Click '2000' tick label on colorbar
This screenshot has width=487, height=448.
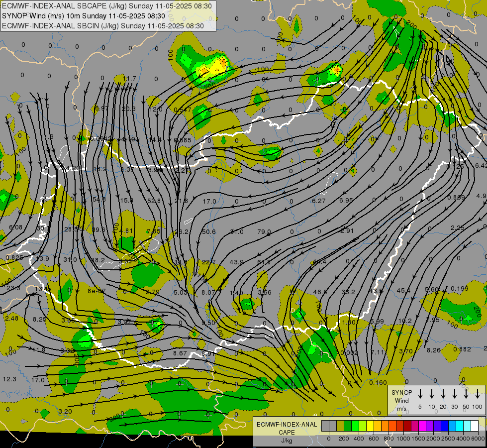point(433,439)
